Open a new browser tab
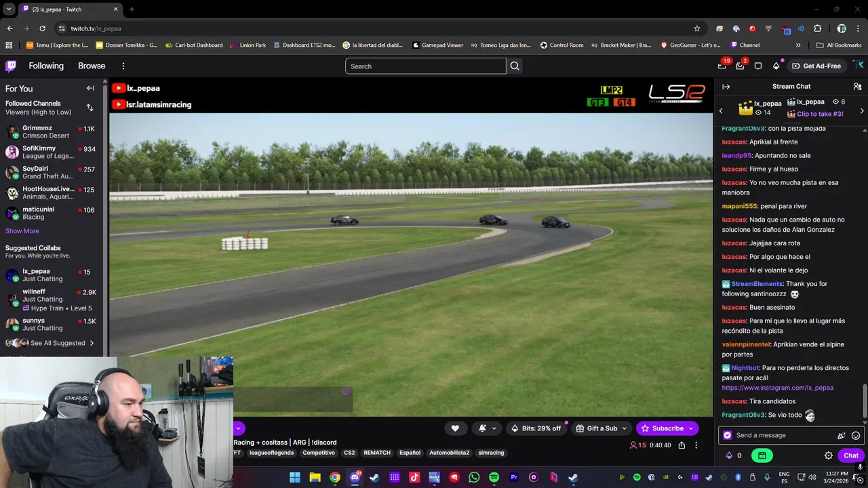Image resolution: width=868 pixels, height=488 pixels. (132, 9)
